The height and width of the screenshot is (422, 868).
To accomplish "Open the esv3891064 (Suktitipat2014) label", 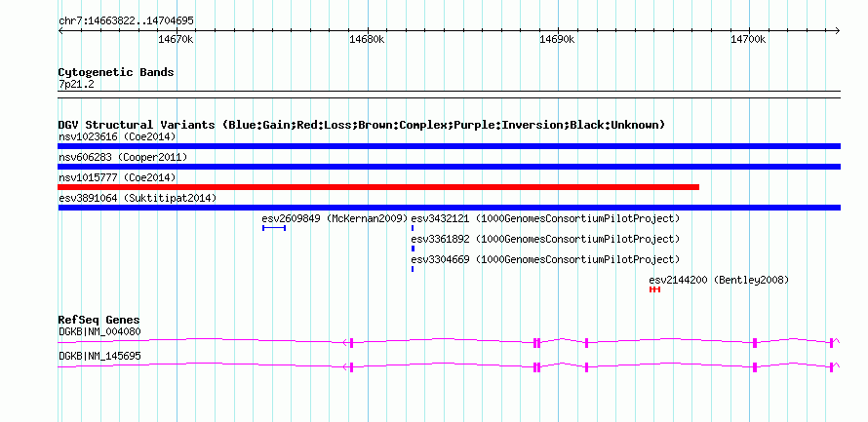I will click(138, 198).
